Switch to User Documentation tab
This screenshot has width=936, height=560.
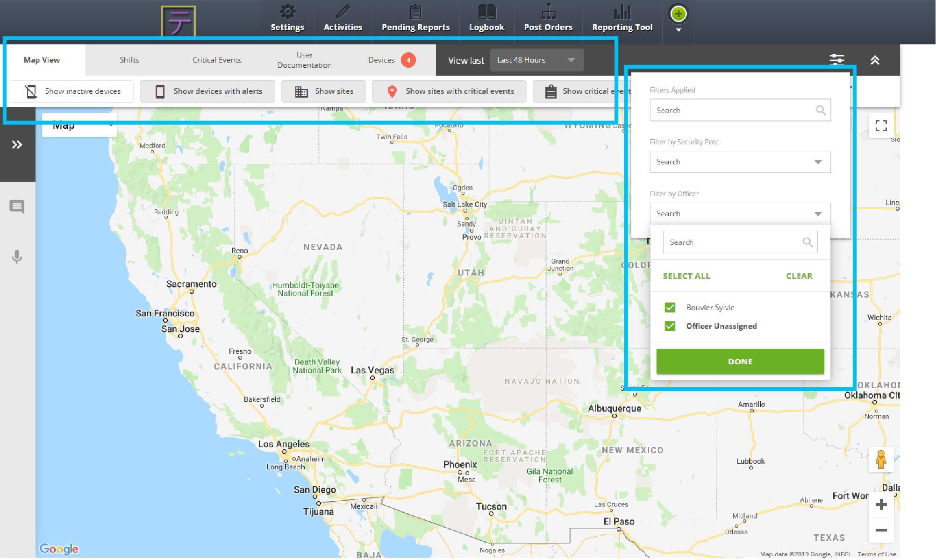click(304, 60)
